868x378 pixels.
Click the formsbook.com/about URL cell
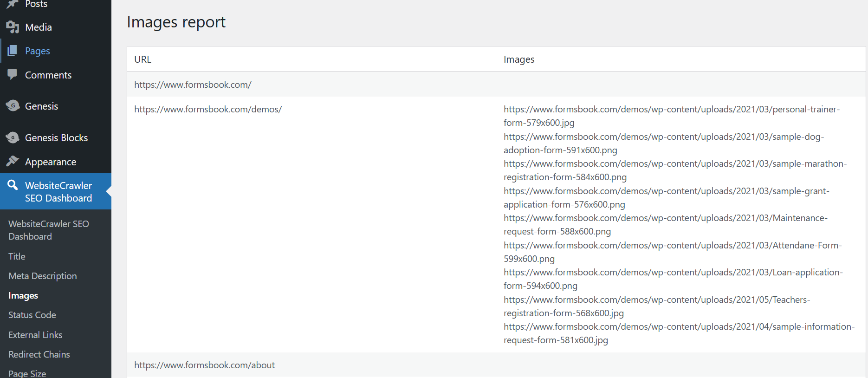(x=204, y=365)
